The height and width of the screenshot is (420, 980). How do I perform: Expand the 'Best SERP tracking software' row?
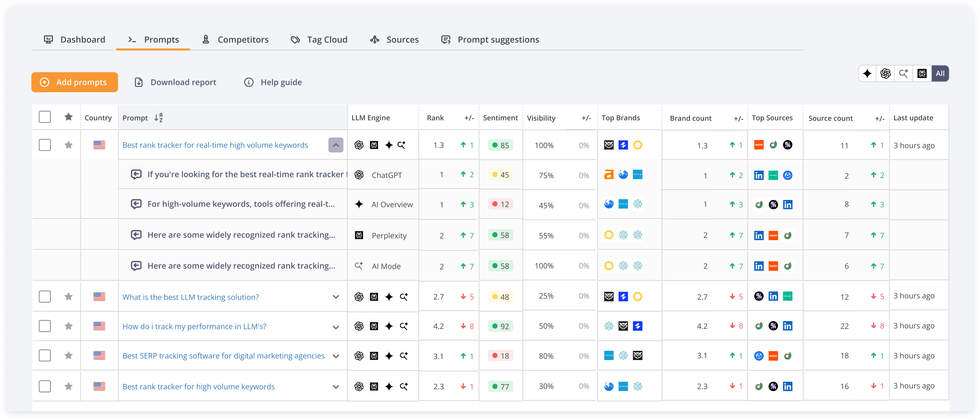pos(336,356)
